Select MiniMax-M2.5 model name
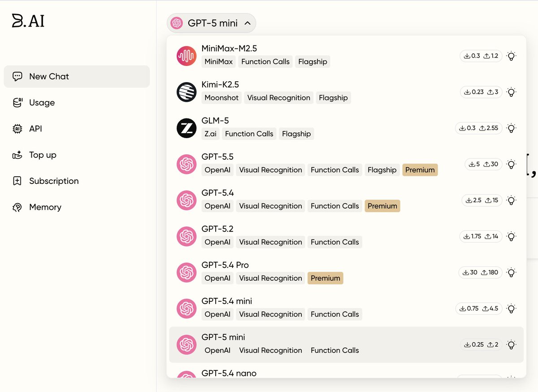This screenshot has width=538, height=392. pyautogui.click(x=229, y=48)
